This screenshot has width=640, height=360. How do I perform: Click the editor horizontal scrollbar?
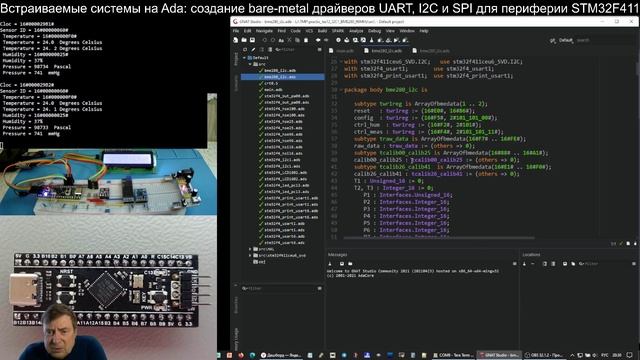439,238
